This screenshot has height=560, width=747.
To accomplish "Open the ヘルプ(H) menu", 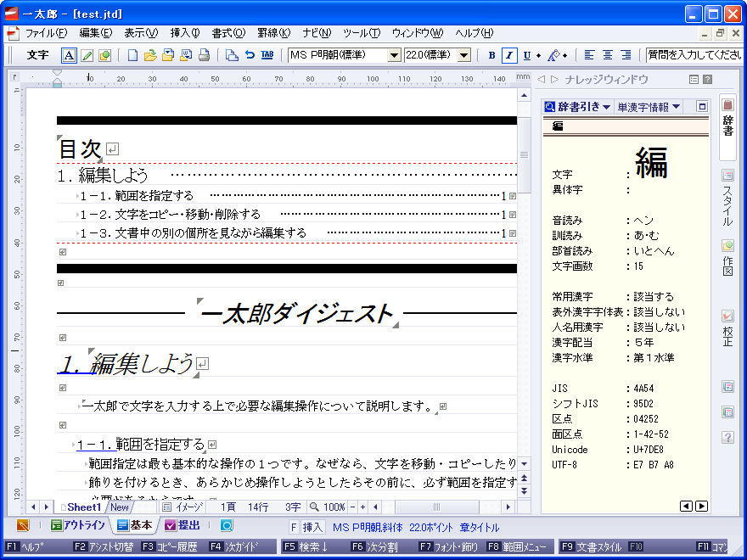I will coord(474,33).
